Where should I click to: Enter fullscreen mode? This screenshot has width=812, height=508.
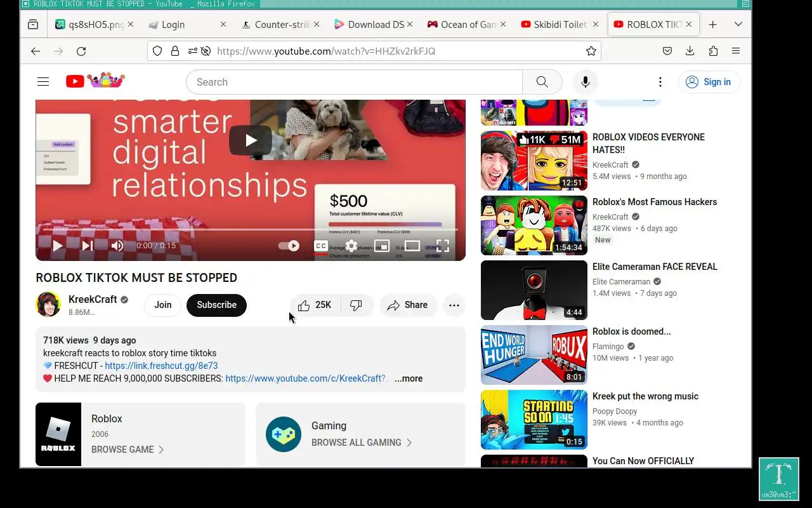pyautogui.click(x=443, y=246)
